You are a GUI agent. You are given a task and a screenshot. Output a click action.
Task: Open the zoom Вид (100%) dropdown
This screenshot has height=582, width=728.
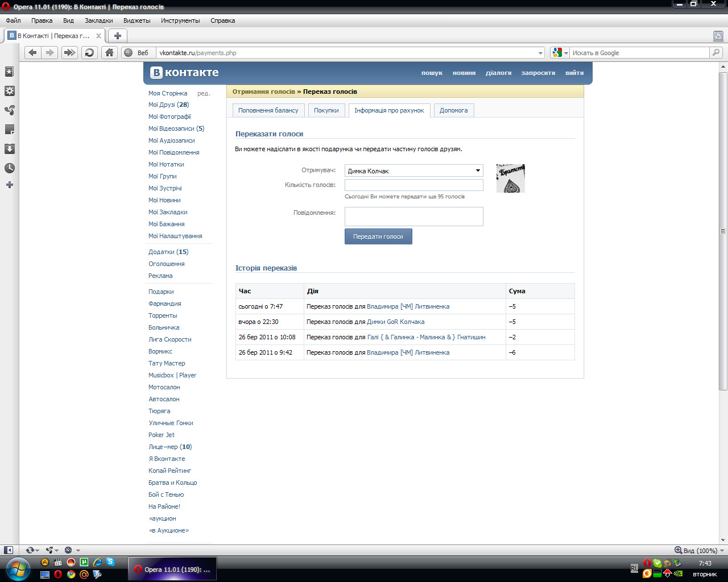click(699, 550)
